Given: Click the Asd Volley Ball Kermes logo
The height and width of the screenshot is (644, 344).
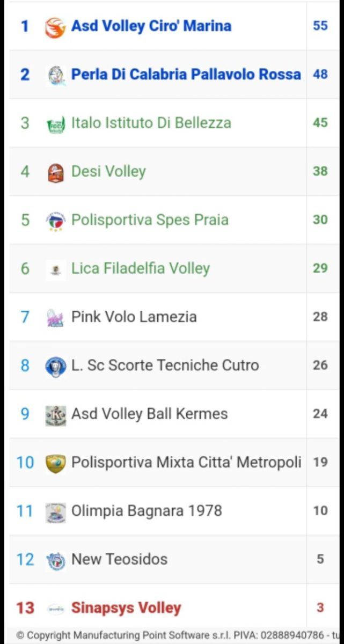Looking at the screenshot, I should 55,414.
